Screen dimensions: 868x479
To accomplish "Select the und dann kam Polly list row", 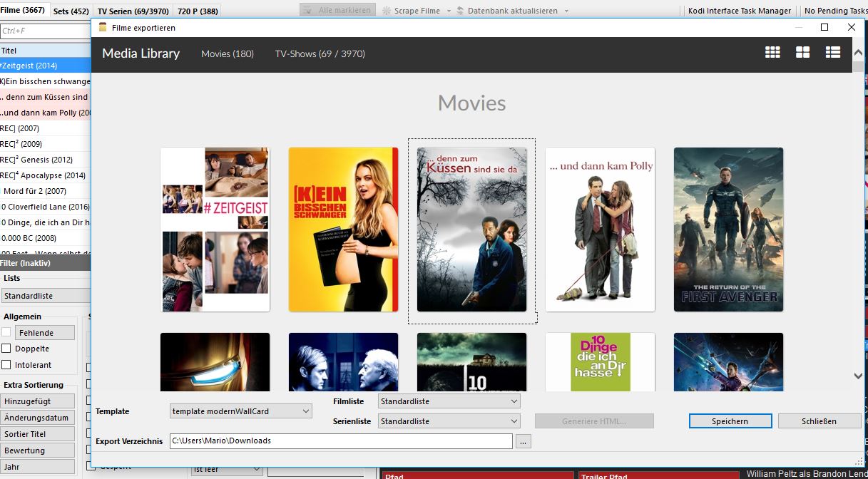I will click(46, 113).
